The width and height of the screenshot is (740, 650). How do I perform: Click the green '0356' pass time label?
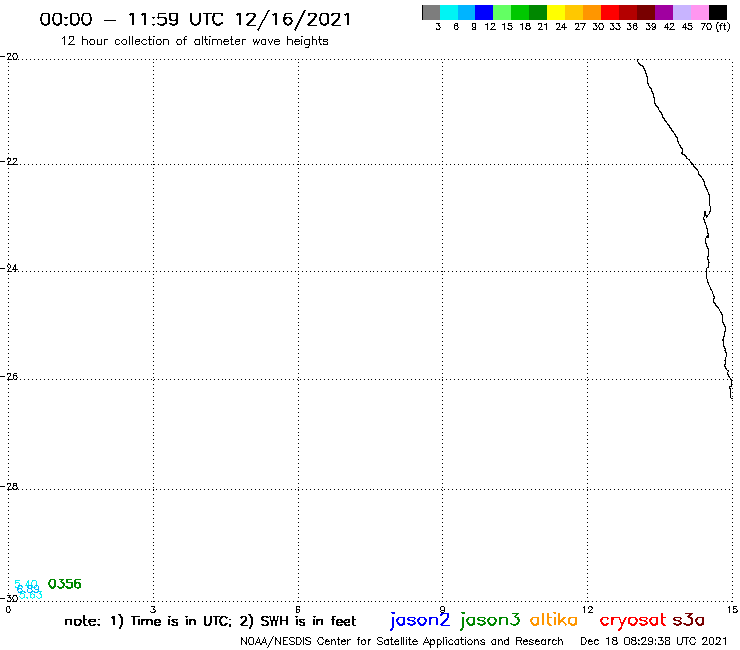click(x=65, y=584)
